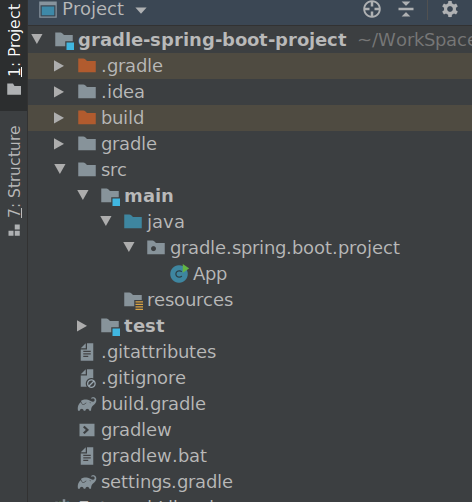Screen dimensions: 472x502
Task: Expand the build folder arrow
Action: point(59,118)
